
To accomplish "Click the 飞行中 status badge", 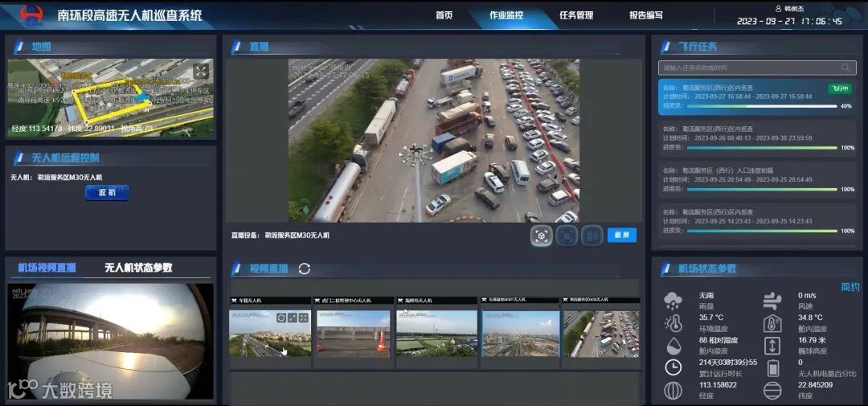I will click(x=840, y=88).
